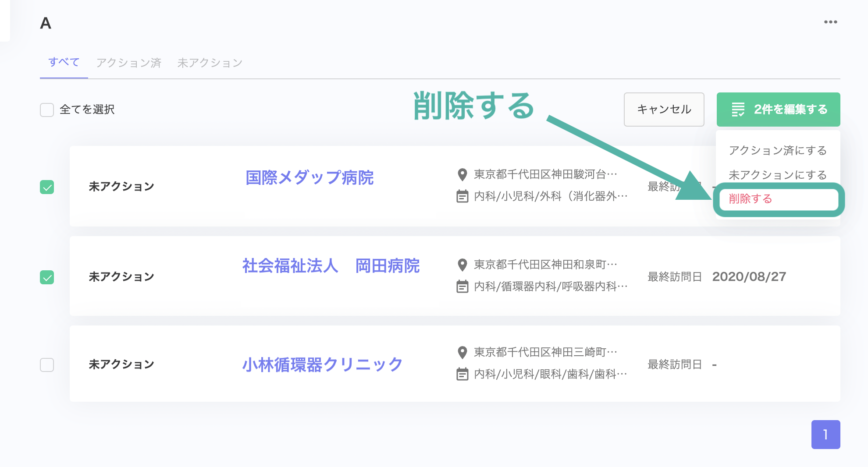This screenshot has height=467, width=868.
Task: Click departments 内科/小児科/眼科/歯科/歯科…
Action: tap(551, 374)
